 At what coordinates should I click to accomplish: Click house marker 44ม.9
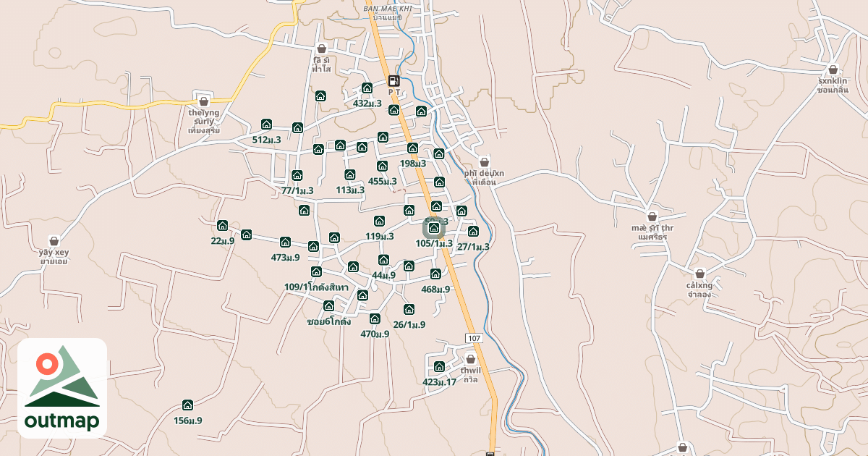pyautogui.click(x=383, y=260)
